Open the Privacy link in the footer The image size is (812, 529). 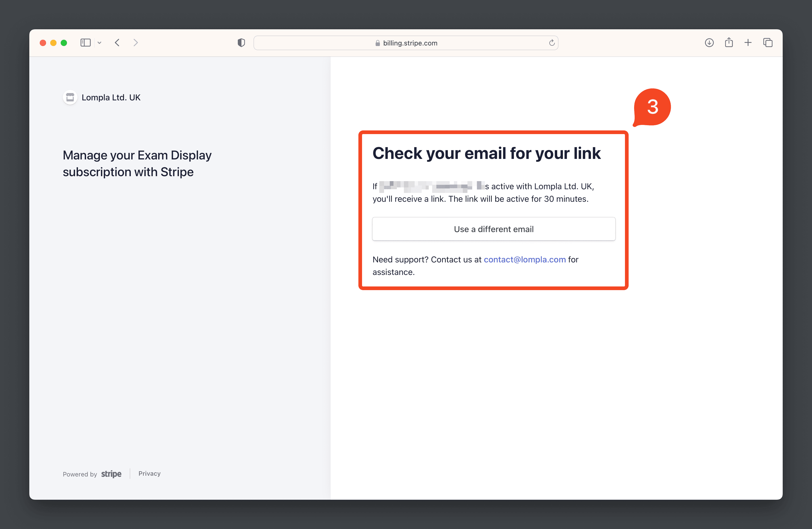tap(149, 473)
